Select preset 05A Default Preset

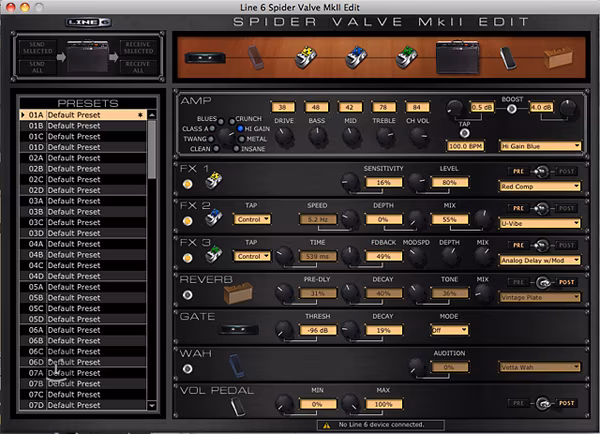[83, 287]
